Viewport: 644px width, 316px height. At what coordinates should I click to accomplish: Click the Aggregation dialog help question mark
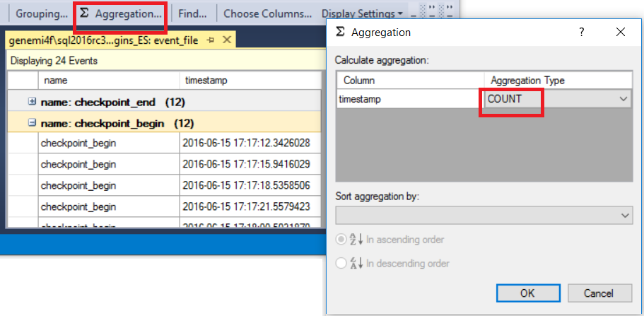(581, 32)
